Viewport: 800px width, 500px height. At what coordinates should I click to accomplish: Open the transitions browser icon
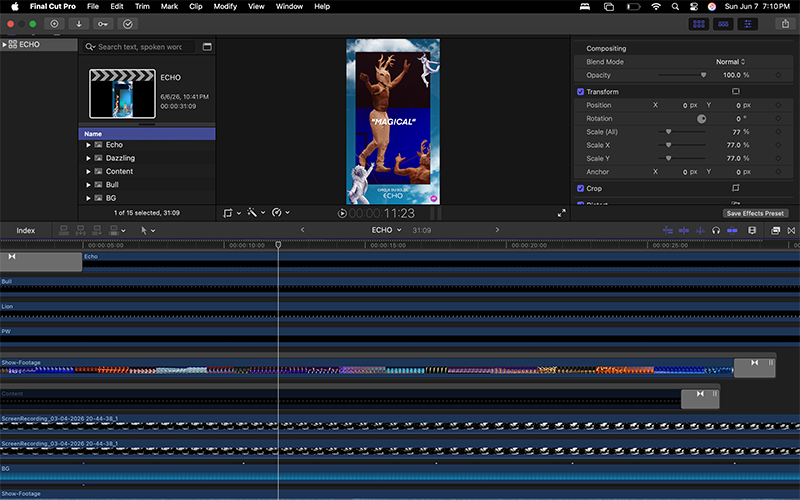click(791, 231)
